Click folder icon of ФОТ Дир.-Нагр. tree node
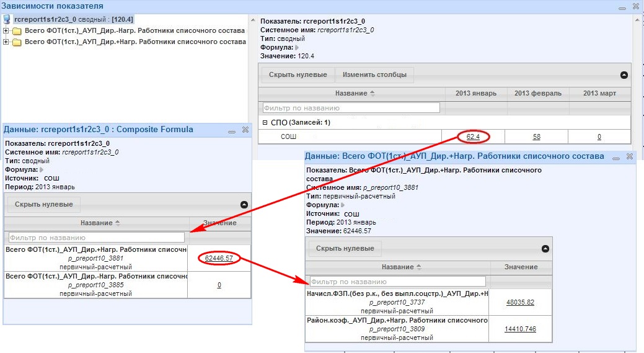The width and height of the screenshot is (644, 353). point(17,31)
